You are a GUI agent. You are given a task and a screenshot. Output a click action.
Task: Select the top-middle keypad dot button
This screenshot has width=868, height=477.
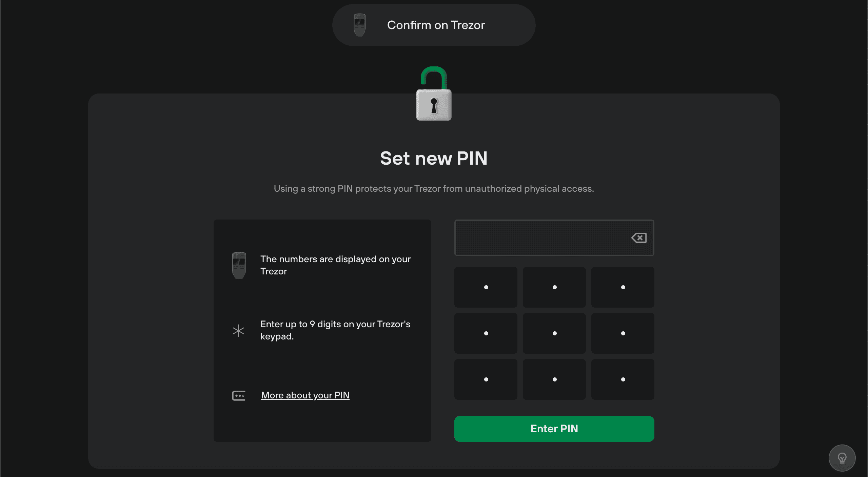(554, 287)
